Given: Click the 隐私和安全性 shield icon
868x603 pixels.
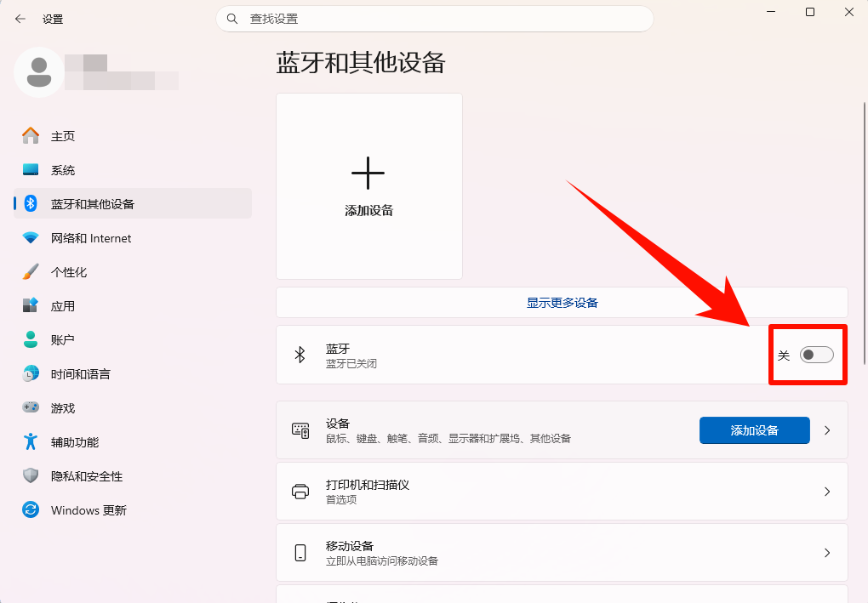Looking at the screenshot, I should click(x=29, y=475).
